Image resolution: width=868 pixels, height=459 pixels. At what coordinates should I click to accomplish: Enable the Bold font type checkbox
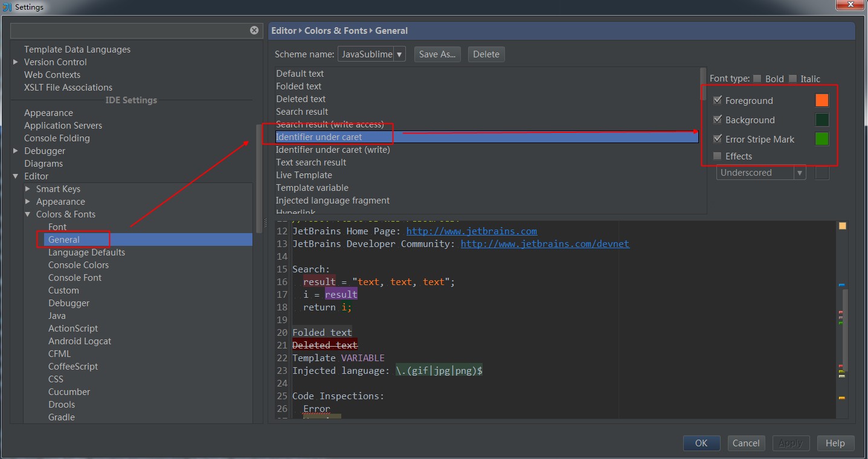[x=757, y=79]
